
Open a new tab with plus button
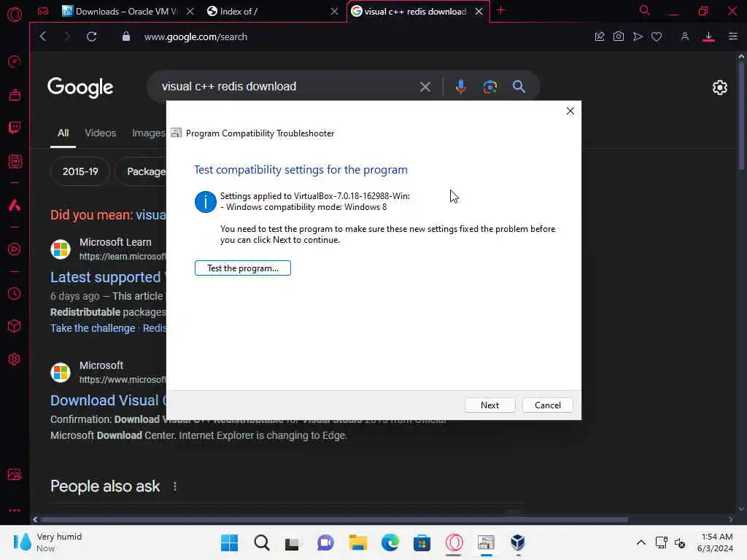(x=500, y=10)
